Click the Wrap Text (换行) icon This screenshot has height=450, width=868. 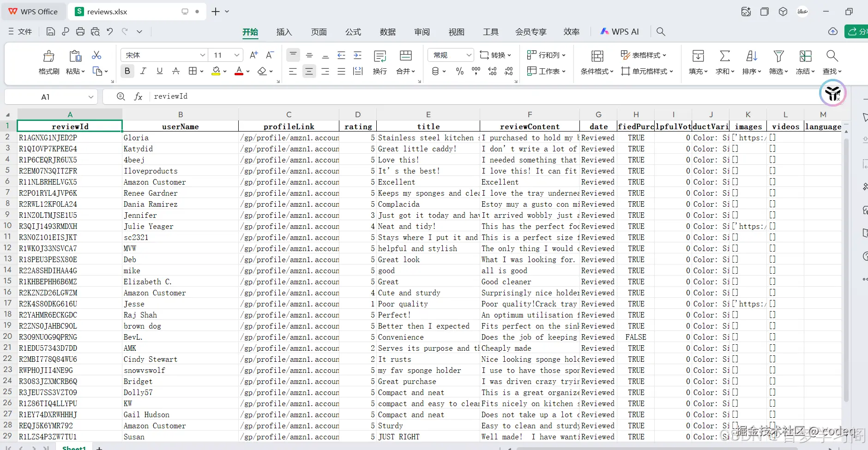[380, 56]
